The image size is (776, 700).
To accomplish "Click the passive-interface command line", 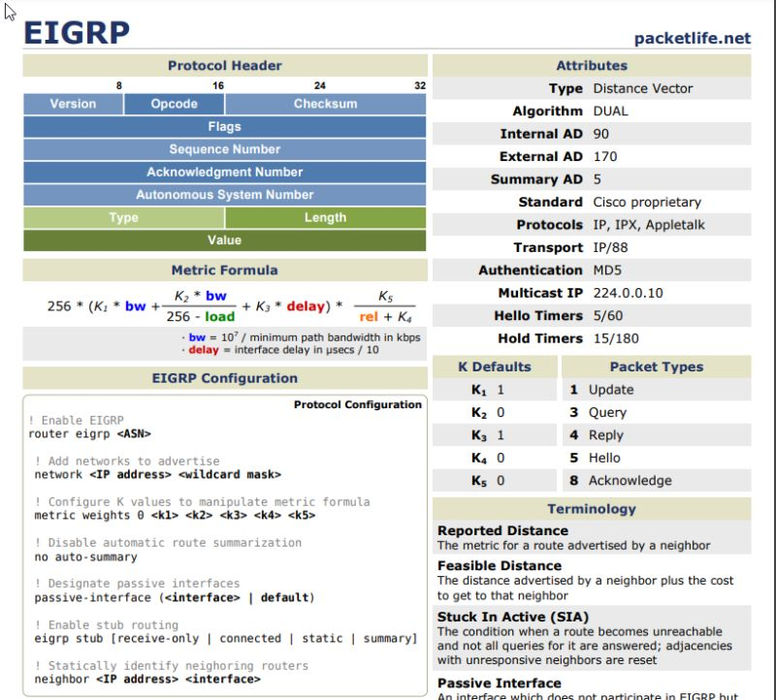I will point(175,597).
